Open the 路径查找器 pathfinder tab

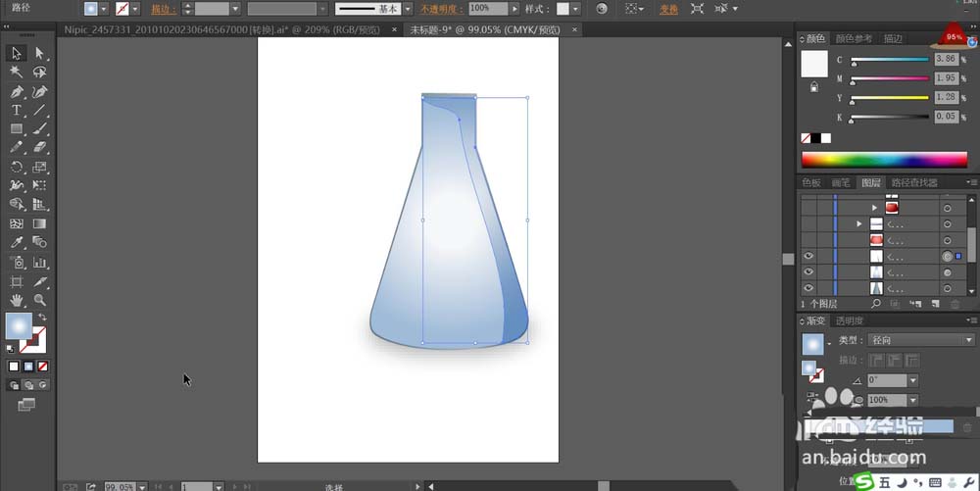pos(914,182)
